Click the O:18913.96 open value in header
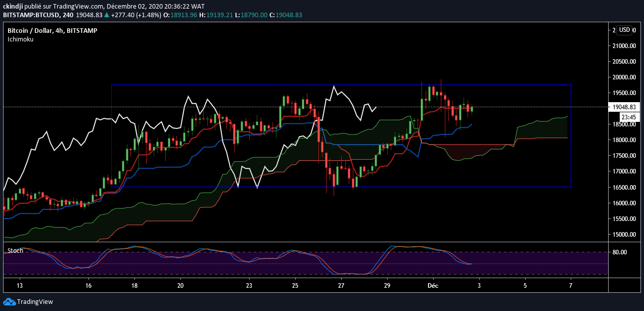Image resolution: width=644 pixels, height=311 pixels. point(180,15)
